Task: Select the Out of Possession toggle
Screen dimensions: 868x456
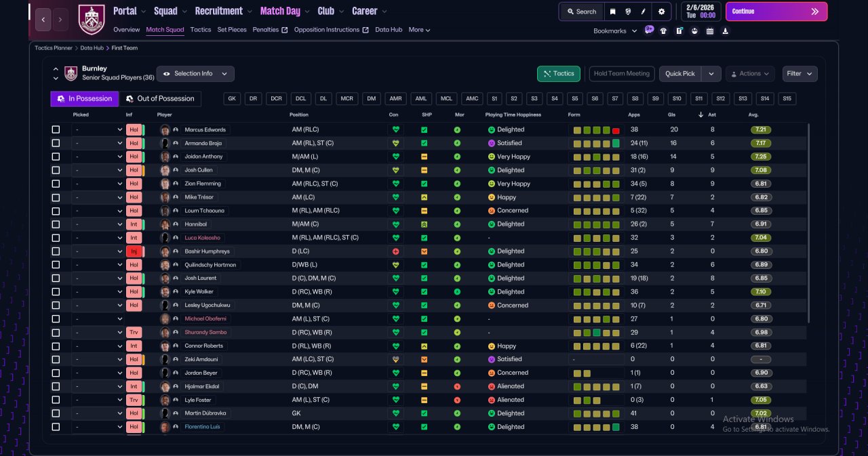Action: 160,99
